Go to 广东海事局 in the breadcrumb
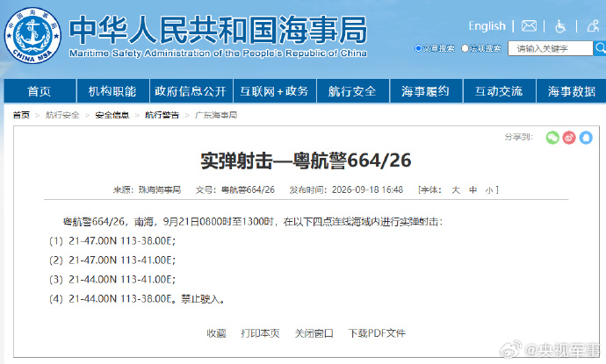The height and width of the screenshot is (364, 606). pos(216,115)
